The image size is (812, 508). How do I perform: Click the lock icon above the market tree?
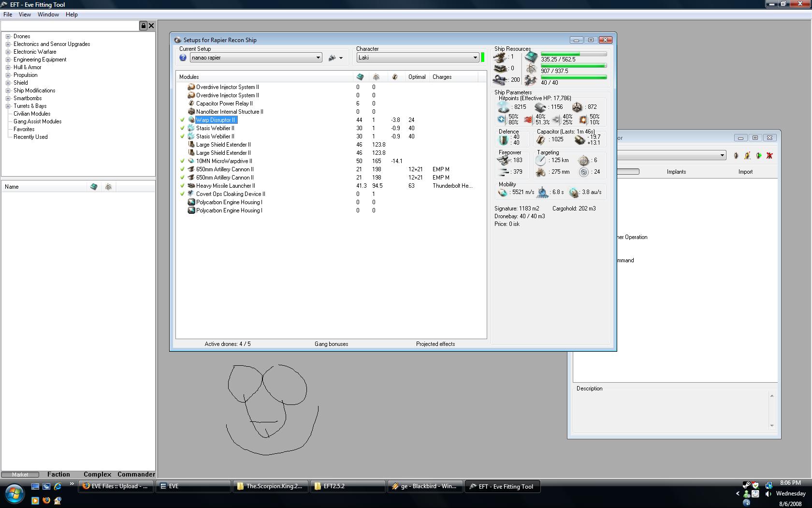click(x=143, y=26)
